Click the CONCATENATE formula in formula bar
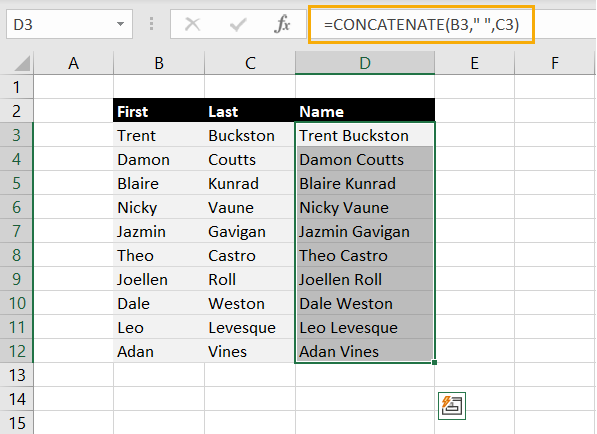Image resolution: width=597 pixels, height=434 pixels. point(421,25)
